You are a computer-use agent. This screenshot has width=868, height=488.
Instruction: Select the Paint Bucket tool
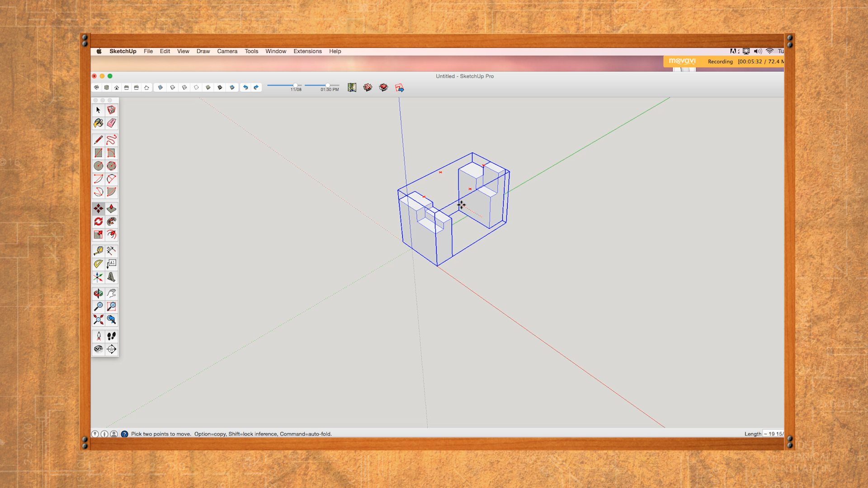(x=98, y=123)
